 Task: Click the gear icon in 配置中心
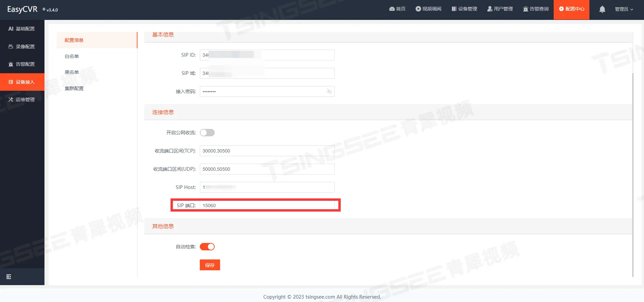[x=561, y=9]
